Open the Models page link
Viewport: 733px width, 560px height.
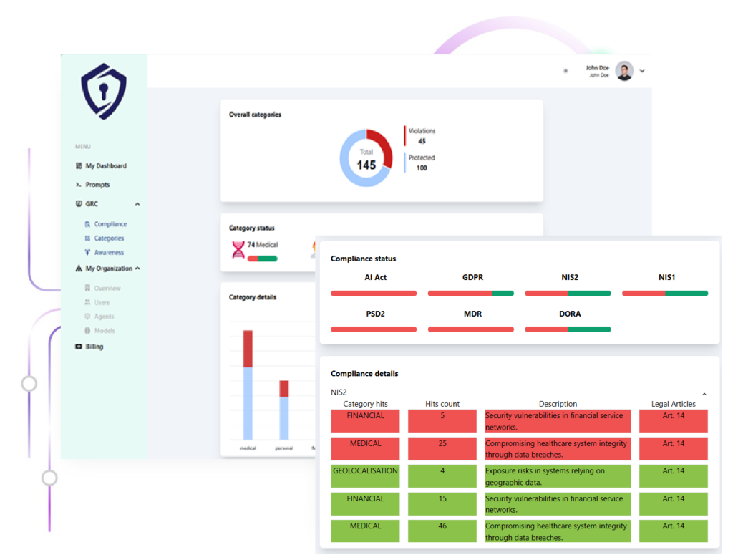[104, 331]
